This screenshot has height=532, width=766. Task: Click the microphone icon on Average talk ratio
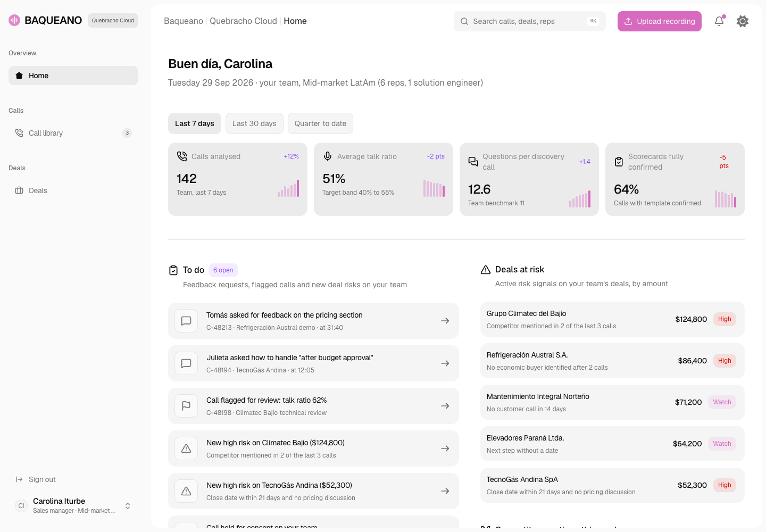tap(328, 156)
